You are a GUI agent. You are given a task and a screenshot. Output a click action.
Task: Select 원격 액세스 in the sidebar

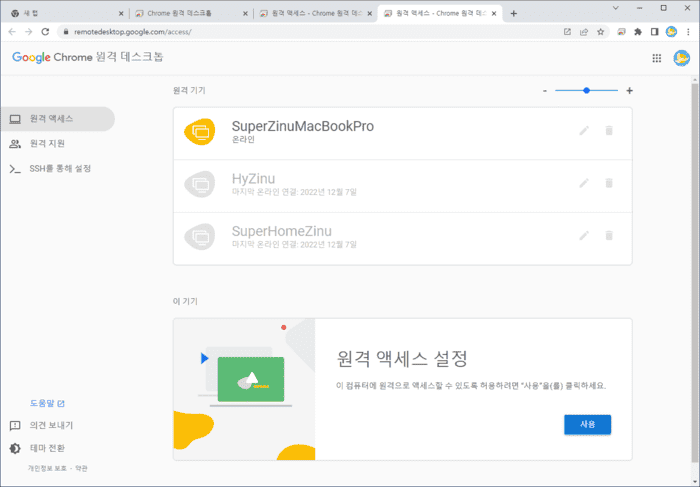tap(58, 119)
